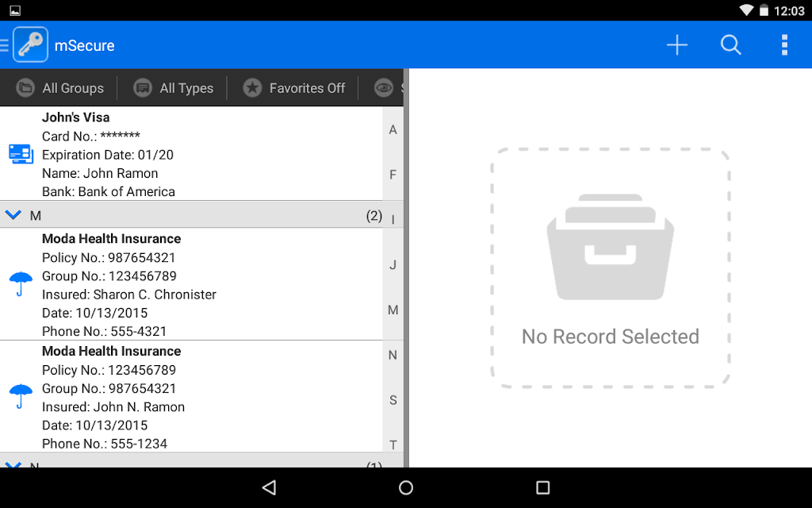Screen dimensions: 812x508
Task: Click umbrella icon of Sharon's insurance record
Action: point(21,284)
